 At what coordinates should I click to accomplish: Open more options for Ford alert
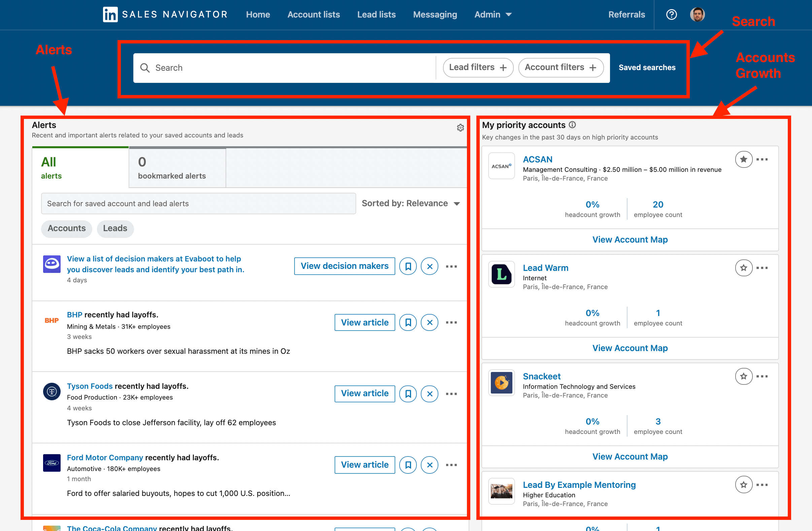[x=451, y=465]
